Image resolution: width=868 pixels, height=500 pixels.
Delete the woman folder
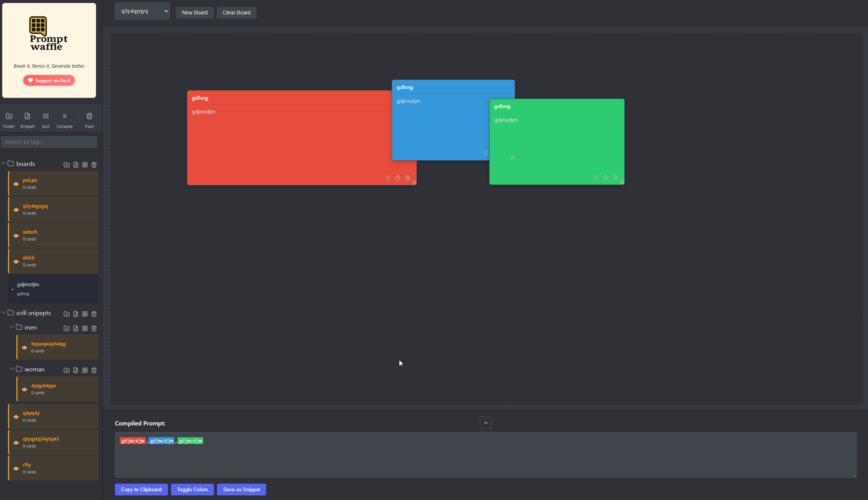(94, 370)
